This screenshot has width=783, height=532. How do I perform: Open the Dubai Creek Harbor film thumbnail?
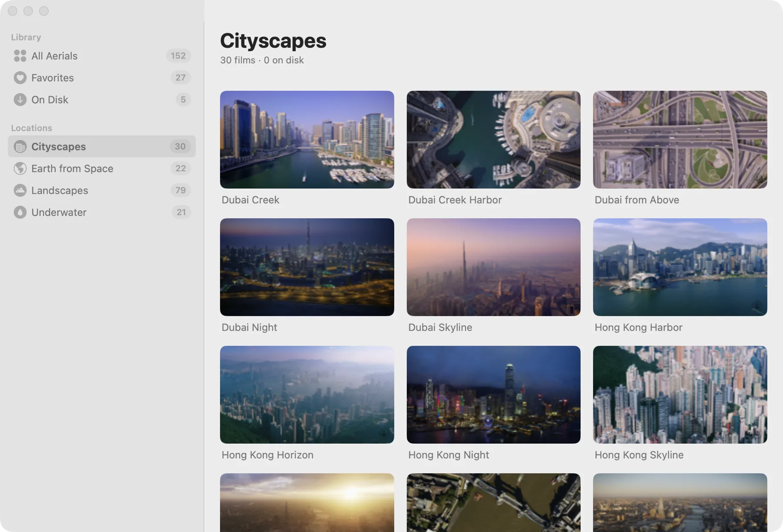click(493, 140)
